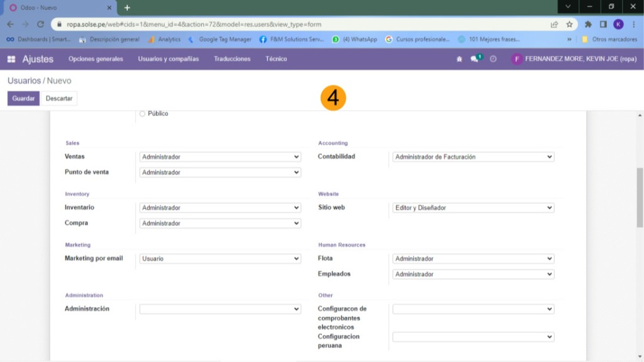The height and width of the screenshot is (362, 644).
Task: Go back in browser history
Action: (10, 25)
